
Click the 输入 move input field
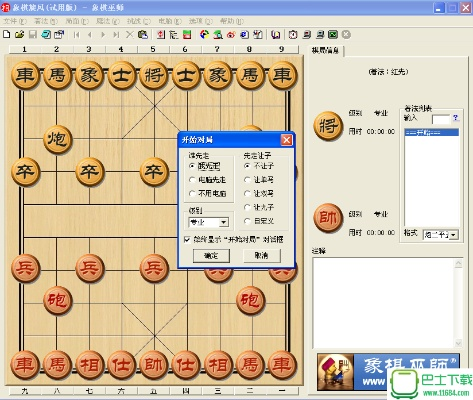coord(441,119)
